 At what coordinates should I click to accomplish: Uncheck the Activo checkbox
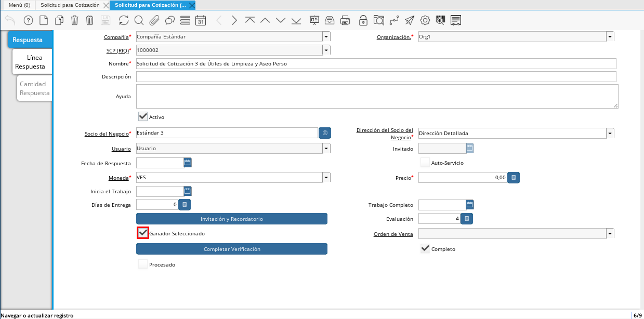[x=143, y=116]
